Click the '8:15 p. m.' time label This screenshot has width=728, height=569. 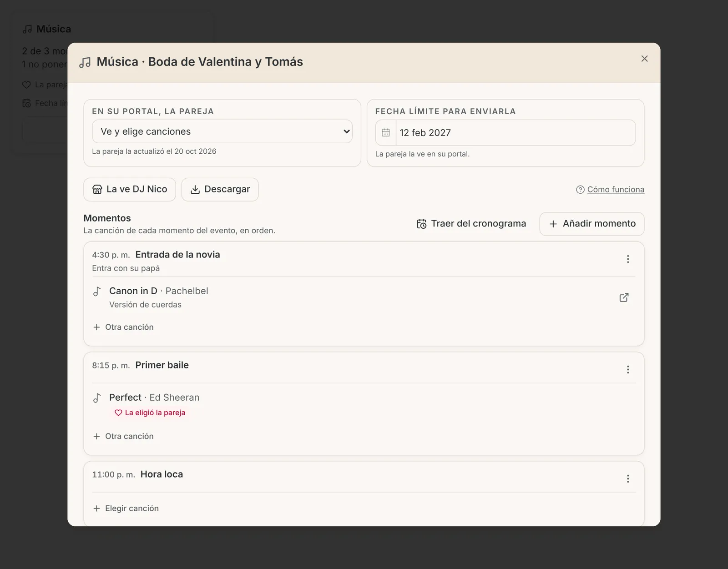click(x=111, y=366)
